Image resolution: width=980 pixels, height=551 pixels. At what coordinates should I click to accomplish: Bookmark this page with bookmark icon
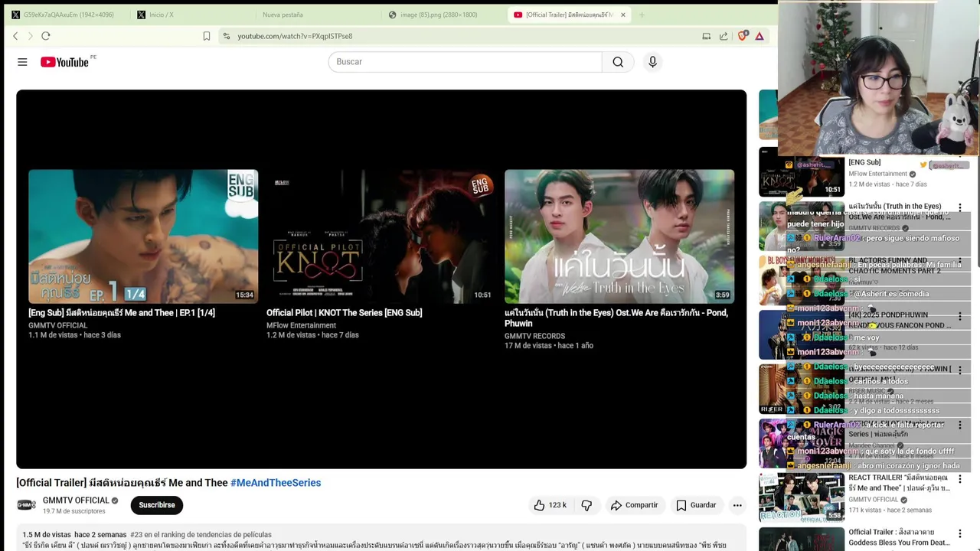207,36
